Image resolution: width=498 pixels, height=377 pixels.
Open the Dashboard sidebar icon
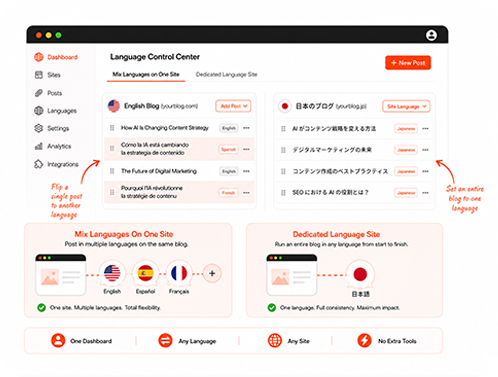[x=39, y=57]
